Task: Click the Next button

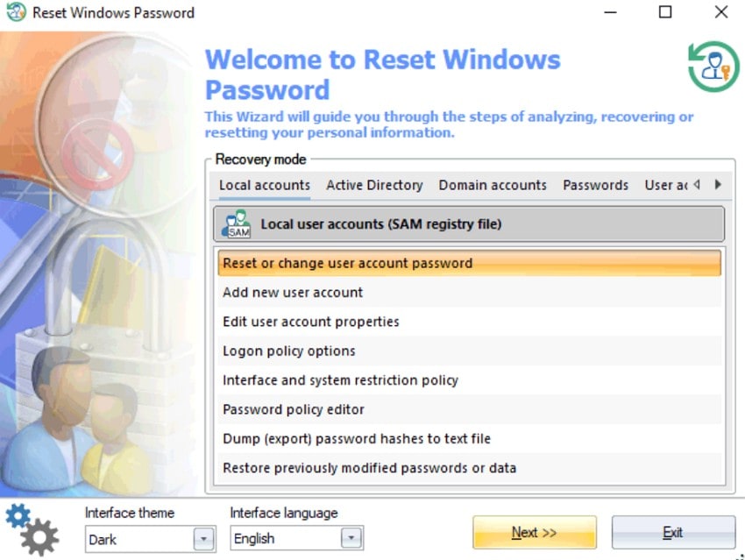Action: pos(534,532)
